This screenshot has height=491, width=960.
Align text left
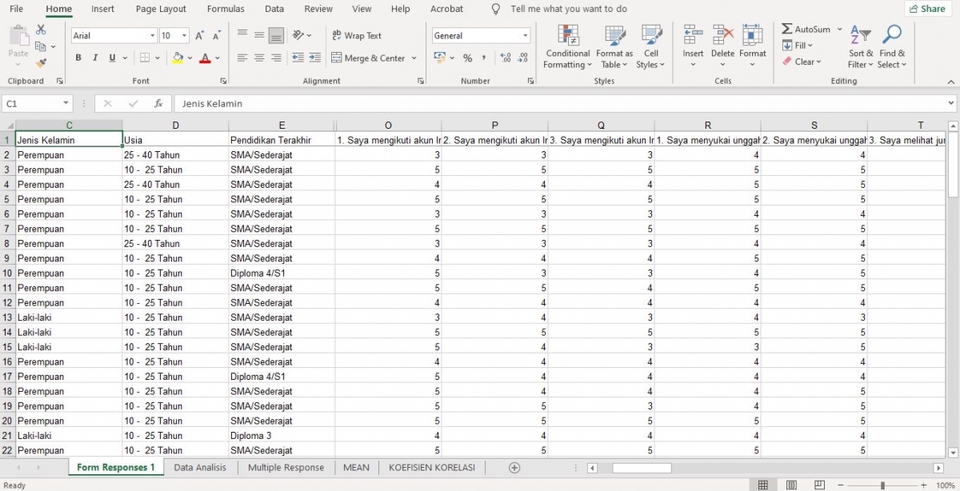242,58
